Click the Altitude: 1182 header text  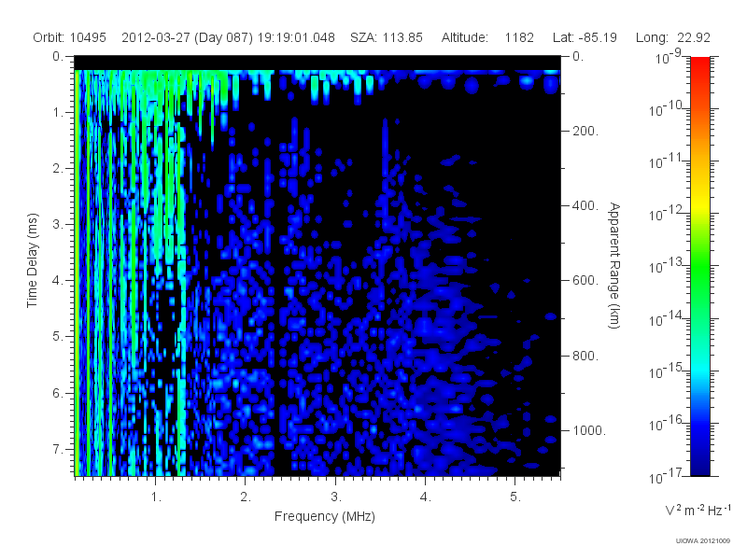[487, 37]
